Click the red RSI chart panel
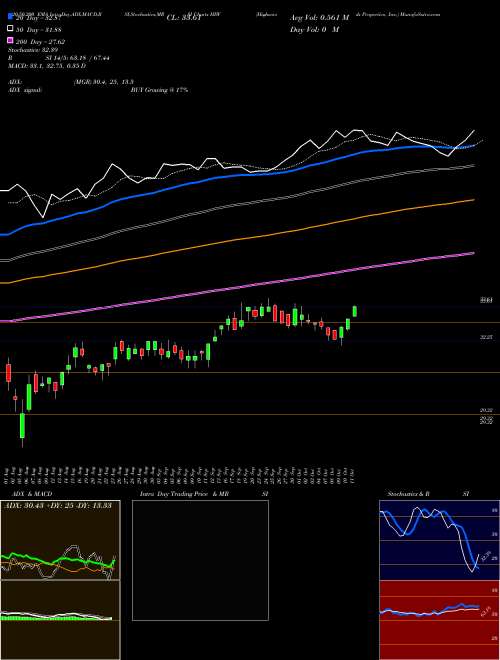The height and width of the screenshot is (660, 500). [439, 620]
